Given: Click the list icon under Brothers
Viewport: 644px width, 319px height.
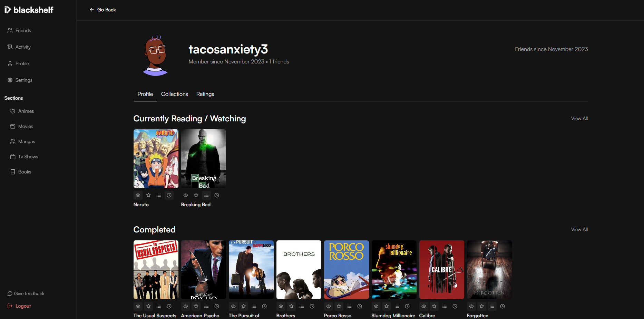Looking at the screenshot, I should click(302, 306).
